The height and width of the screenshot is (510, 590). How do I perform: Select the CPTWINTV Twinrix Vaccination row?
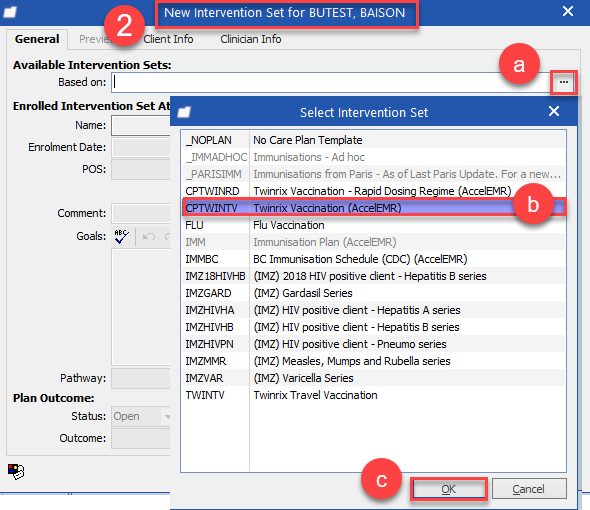(374, 208)
